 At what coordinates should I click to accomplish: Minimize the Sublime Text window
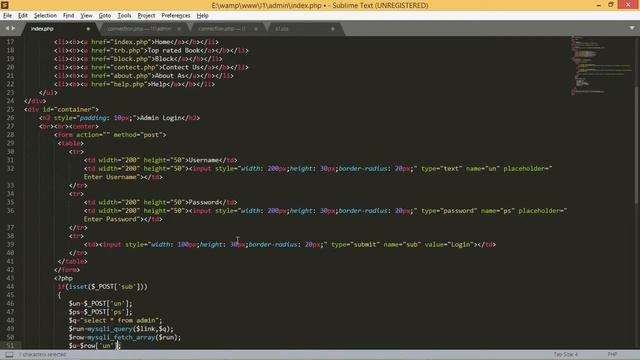coord(598,5)
